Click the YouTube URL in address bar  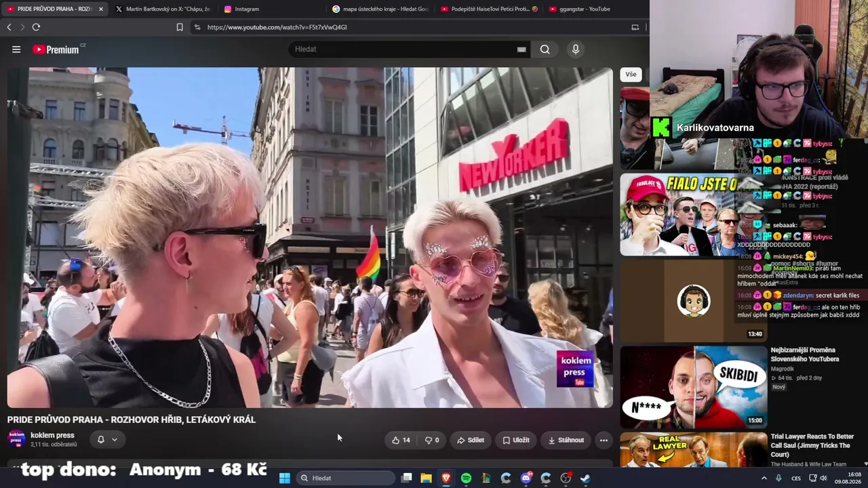277,27
